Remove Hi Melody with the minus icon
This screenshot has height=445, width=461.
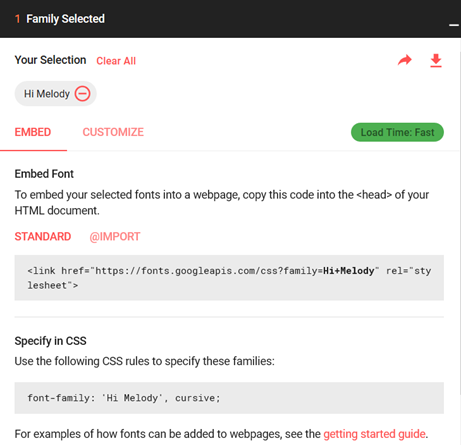[82, 94]
